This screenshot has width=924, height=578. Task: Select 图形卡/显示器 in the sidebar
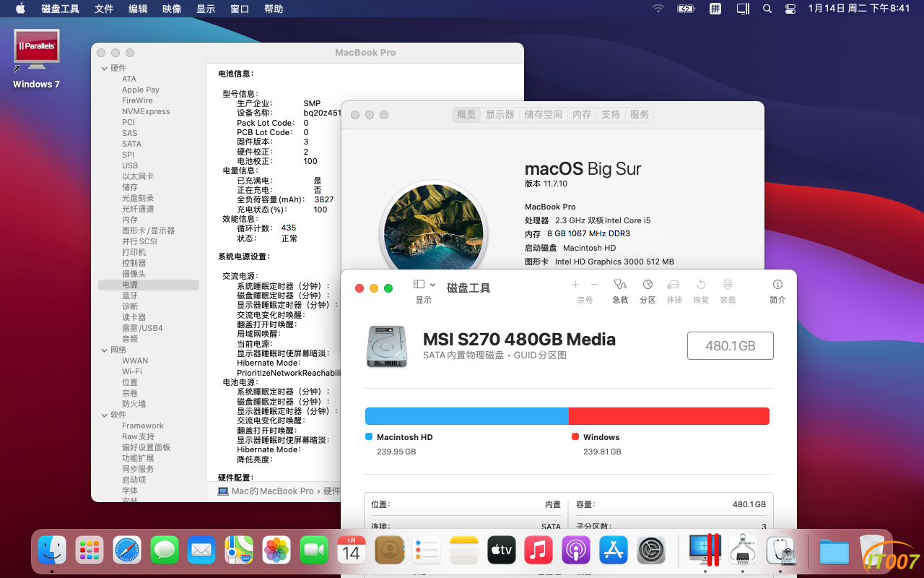pos(148,230)
